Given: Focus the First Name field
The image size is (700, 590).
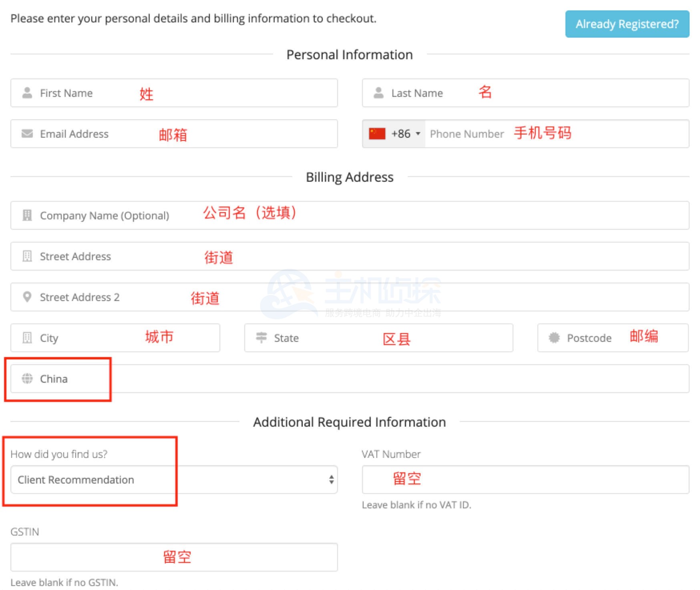Looking at the screenshot, I should pyautogui.click(x=174, y=93).
